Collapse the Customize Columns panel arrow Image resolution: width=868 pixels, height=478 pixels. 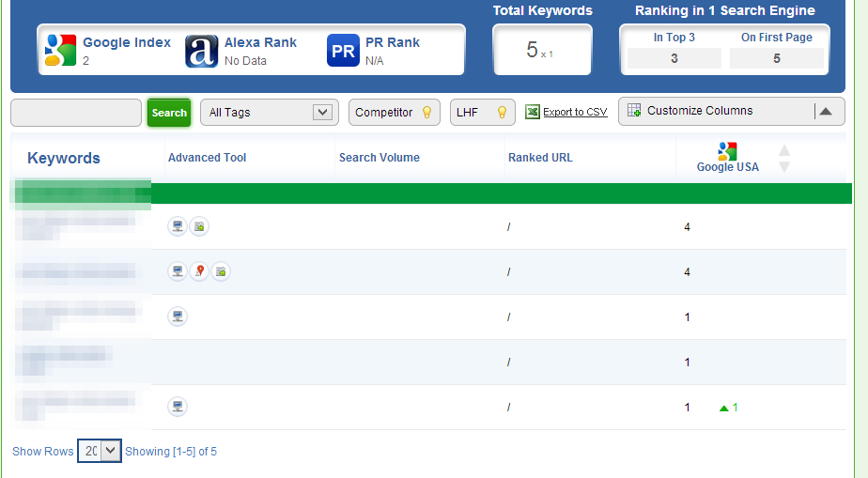click(826, 111)
